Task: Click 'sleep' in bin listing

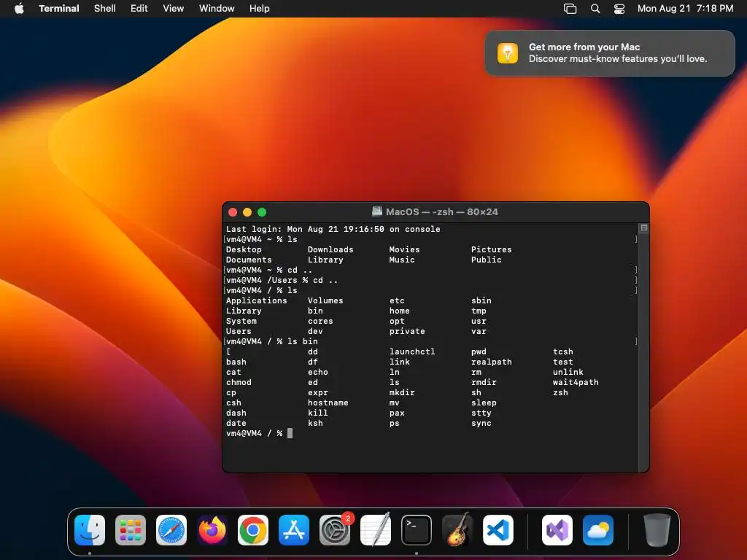Action: tap(484, 402)
